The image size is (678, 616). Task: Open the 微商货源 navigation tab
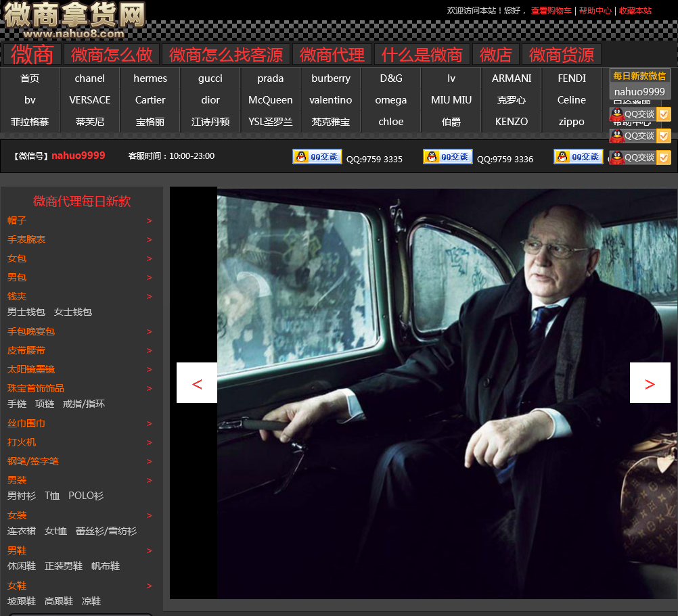(561, 54)
